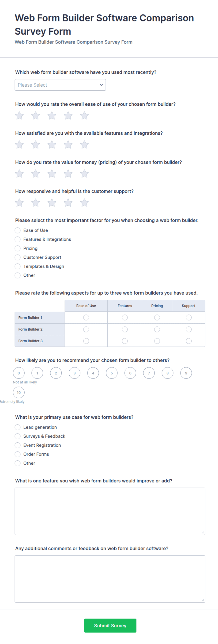Open the Please Select form builder dropdown

60,85
